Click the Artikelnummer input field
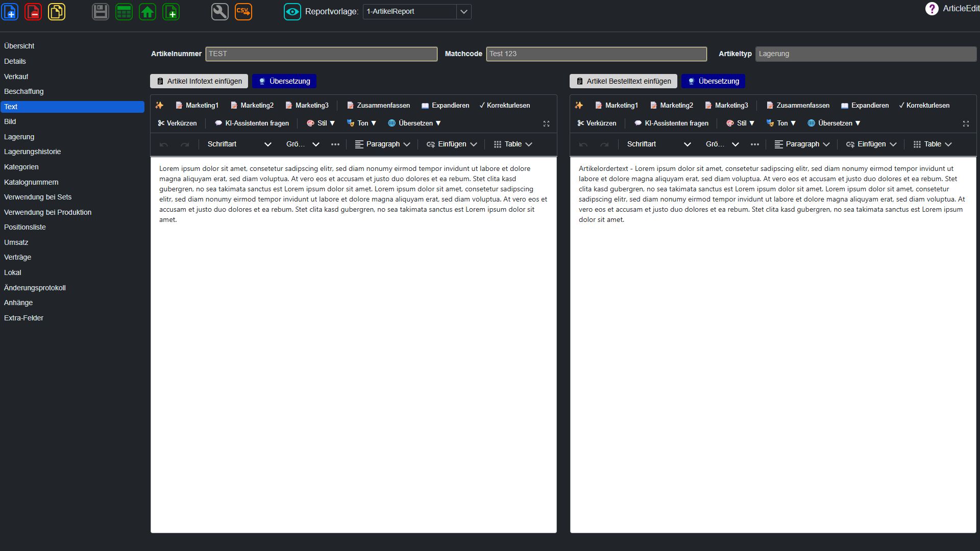980x551 pixels. click(x=321, y=54)
